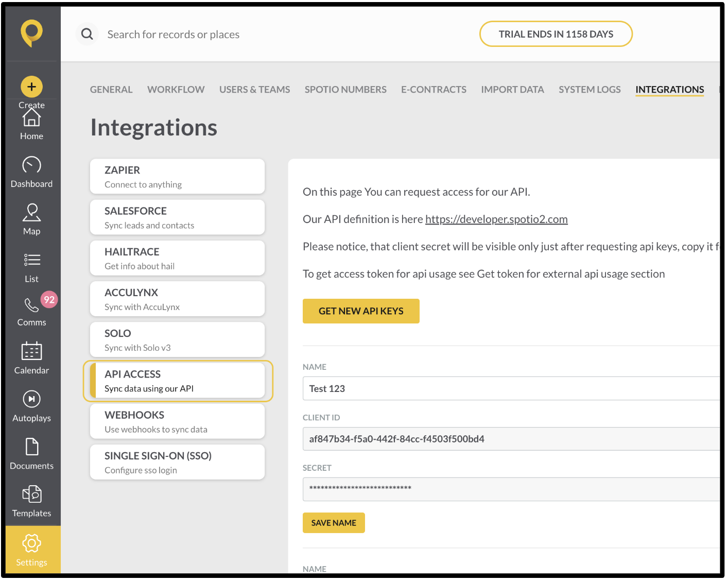Select the Hailtrace integration card

(x=177, y=258)
